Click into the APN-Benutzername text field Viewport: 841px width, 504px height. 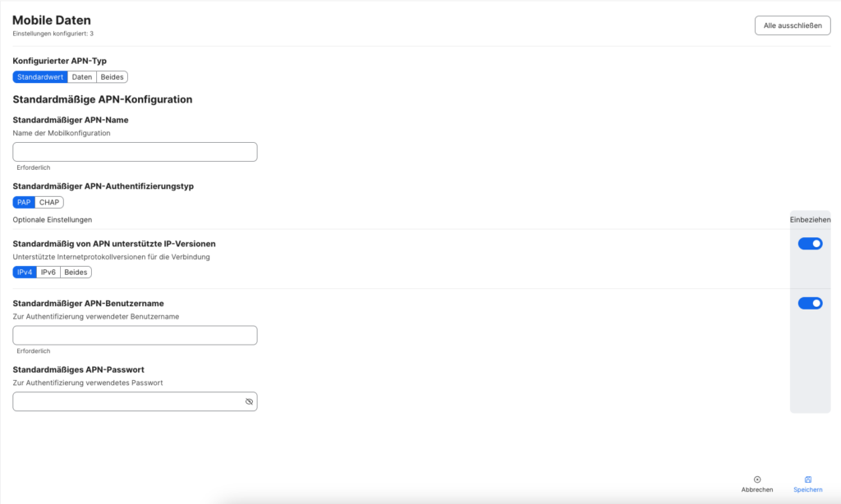coord(135,336)
